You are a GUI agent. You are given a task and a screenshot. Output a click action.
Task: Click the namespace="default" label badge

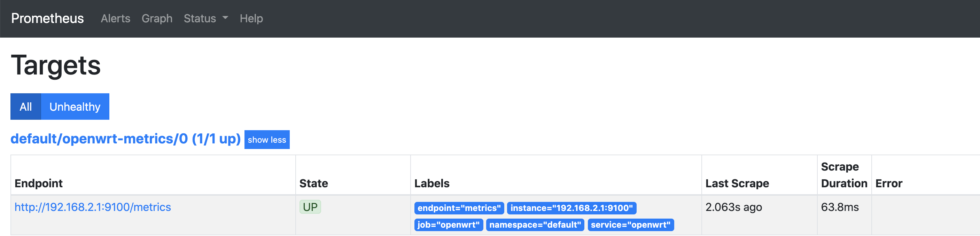(x=535, y=225)
